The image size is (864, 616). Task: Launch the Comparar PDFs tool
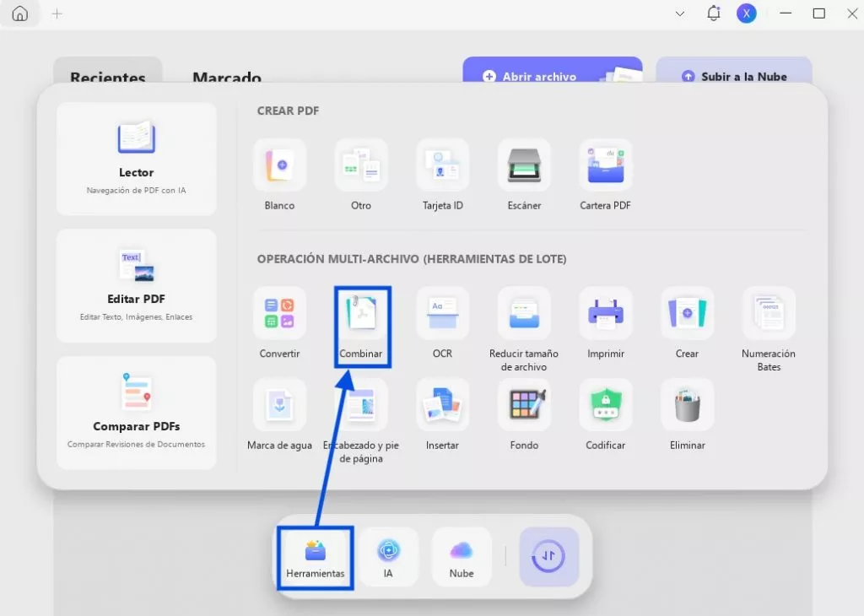point(136,413)
